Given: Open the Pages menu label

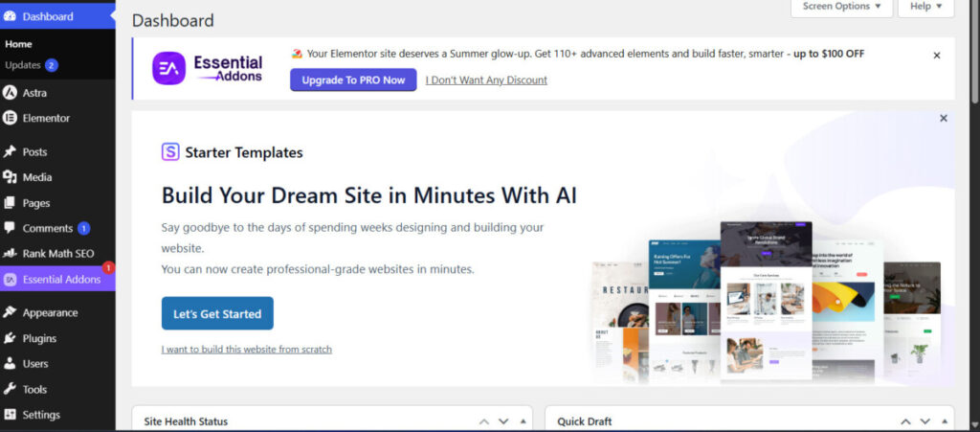Looking at the screenshot, I should (36, 202).
